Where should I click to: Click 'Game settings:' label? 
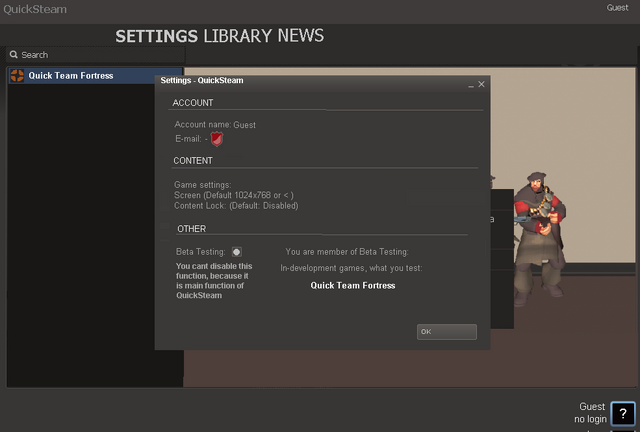pyautogui.click(x=202, y=185)
